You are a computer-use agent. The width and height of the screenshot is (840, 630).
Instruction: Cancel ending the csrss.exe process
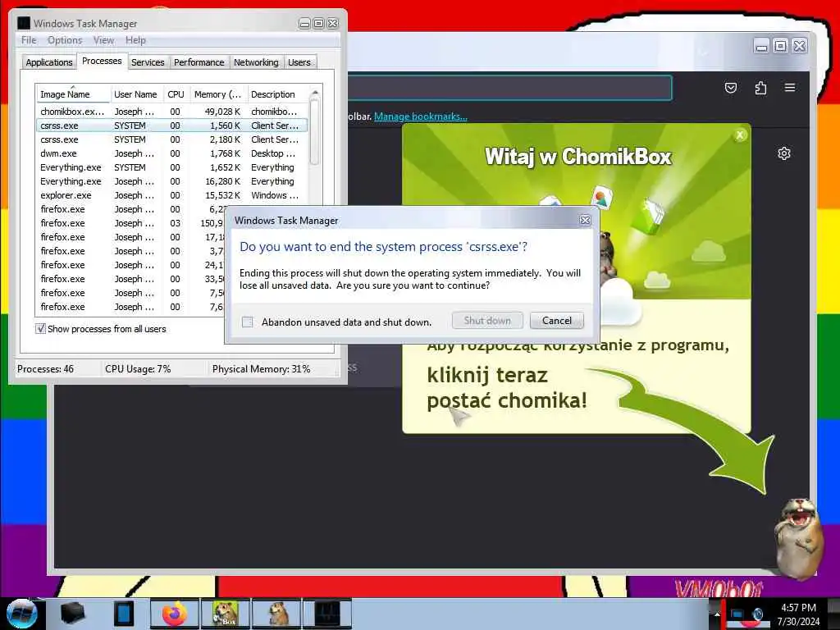click(557, 321)
